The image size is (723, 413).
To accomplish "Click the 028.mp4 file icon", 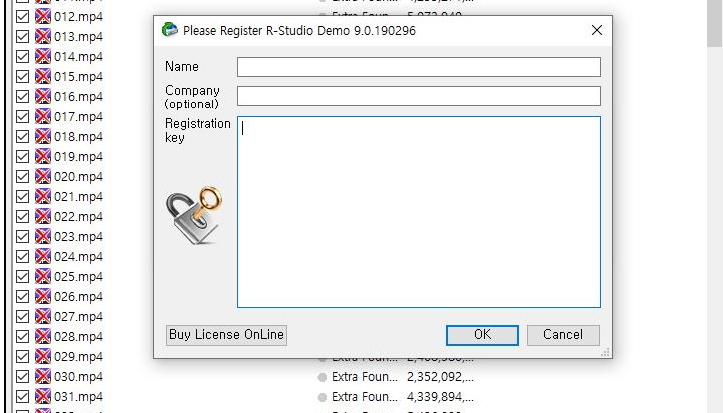I will 43,336.
